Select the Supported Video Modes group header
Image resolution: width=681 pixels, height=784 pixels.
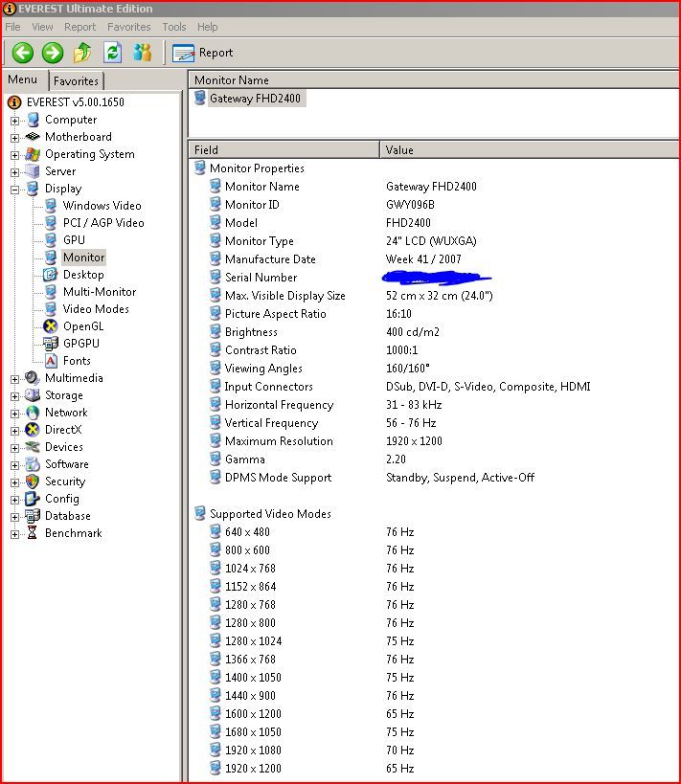click(270, 513)
